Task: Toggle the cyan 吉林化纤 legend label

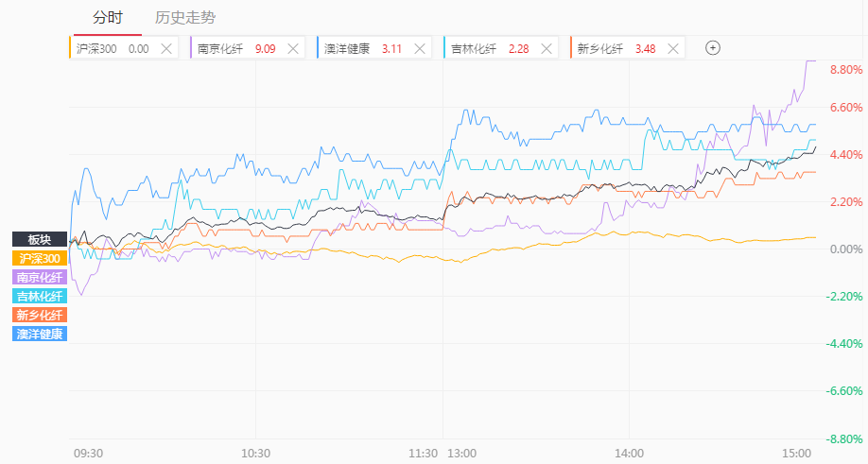Action: tap(40, 296)
